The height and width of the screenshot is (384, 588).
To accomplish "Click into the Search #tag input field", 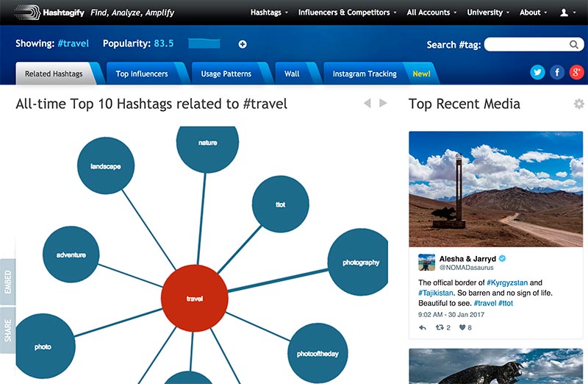I will pos(527,44).
